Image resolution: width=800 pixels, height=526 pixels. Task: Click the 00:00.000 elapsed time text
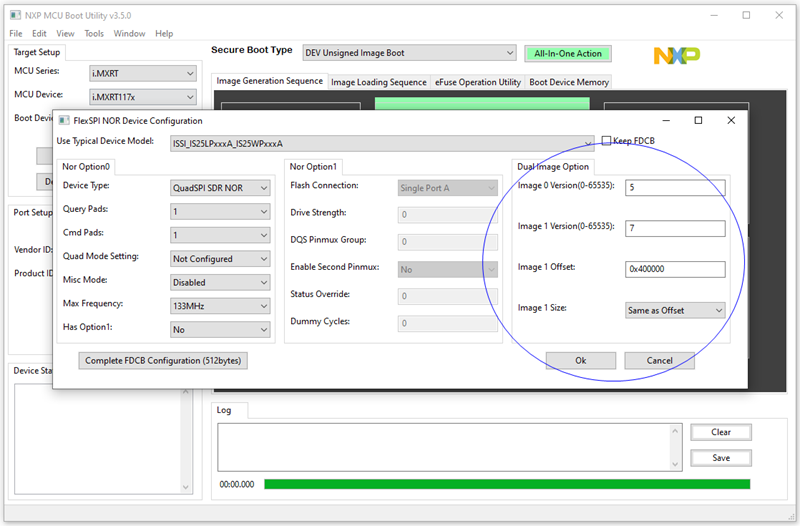(237, 485)
